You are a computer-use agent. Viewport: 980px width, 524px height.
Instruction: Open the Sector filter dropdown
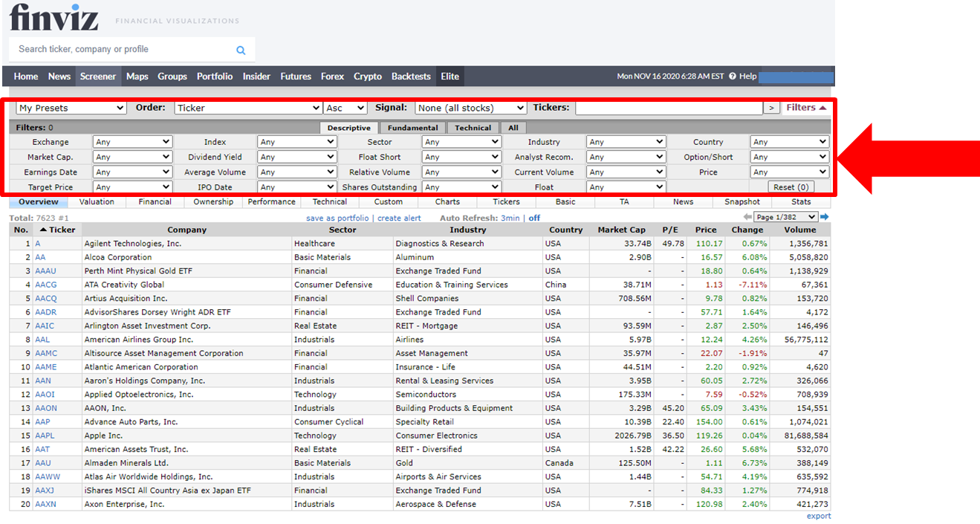coord(461,142)
